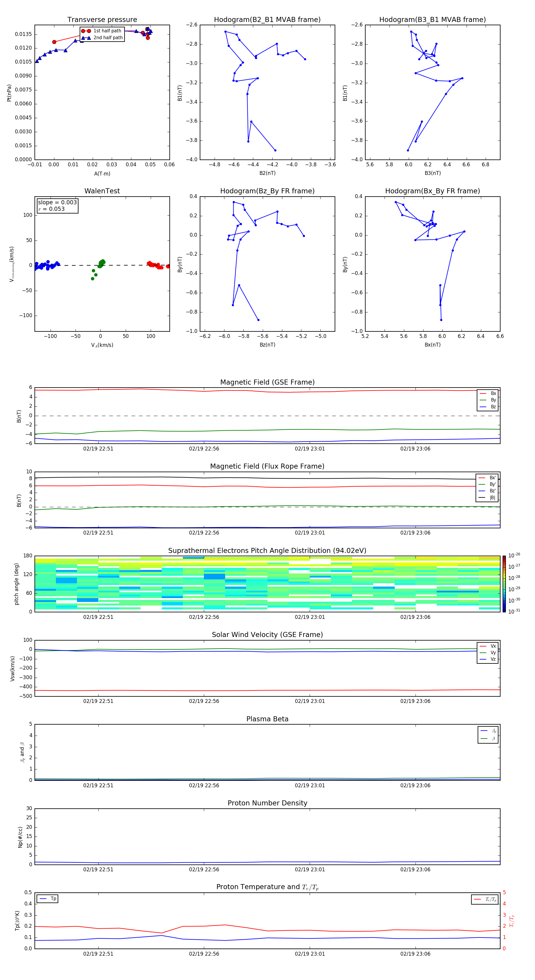Image resolution: width=535 pixels, height=980 pixels.
Task: Click the "Solar Wind Velocity (GSE Frame)" title
Action: point(267,635)
